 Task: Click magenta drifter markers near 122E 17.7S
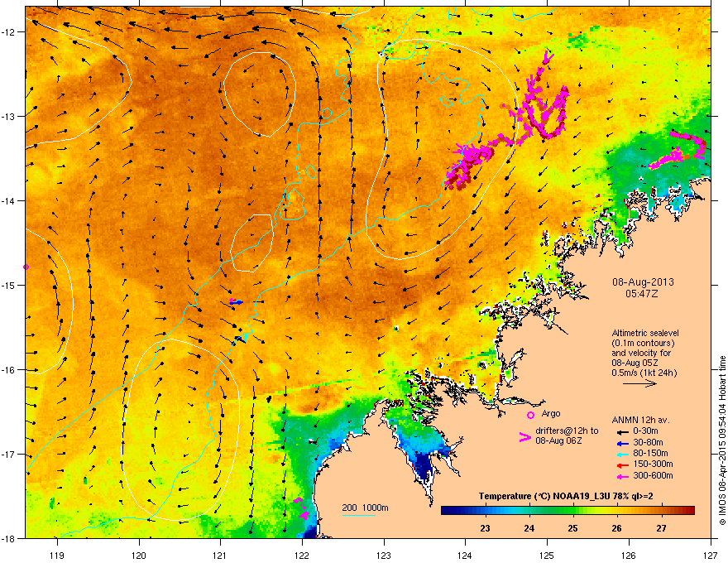coord(301,508)
